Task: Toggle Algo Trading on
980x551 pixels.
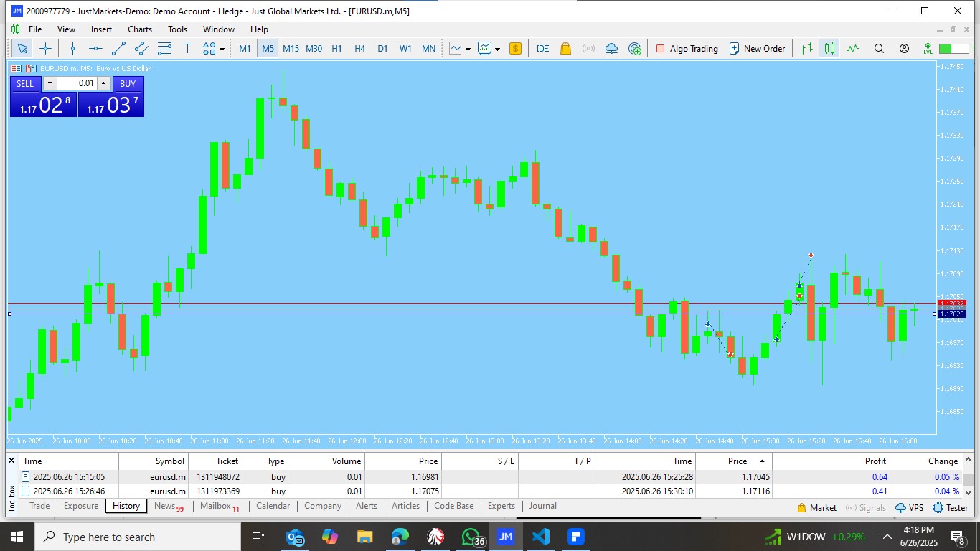Action: tap(687, 49)
